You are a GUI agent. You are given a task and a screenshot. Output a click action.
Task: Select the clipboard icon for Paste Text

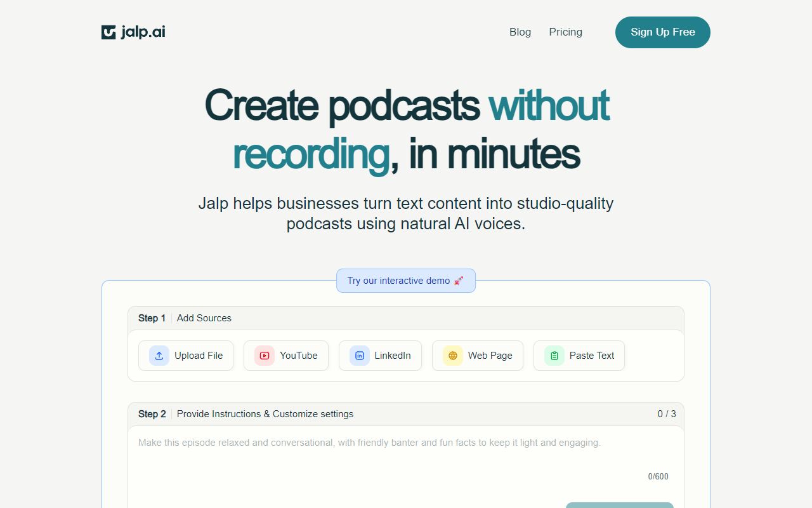553,356
